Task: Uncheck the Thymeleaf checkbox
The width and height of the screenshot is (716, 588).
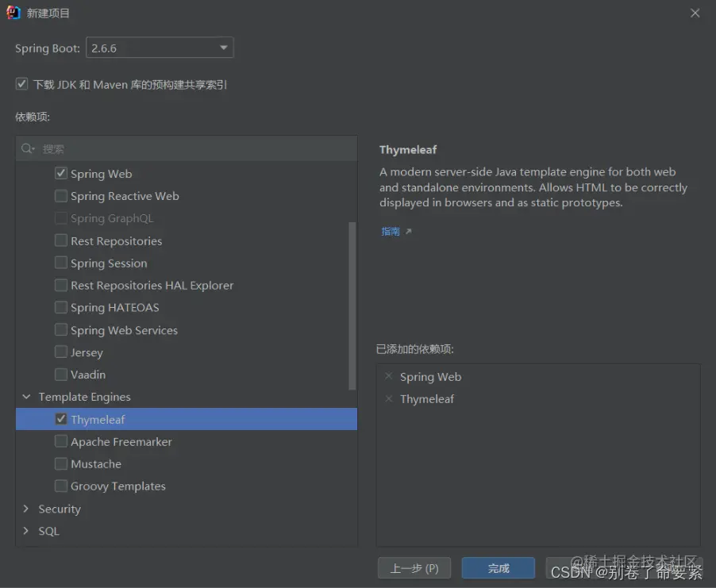Action: click(61, 419)
